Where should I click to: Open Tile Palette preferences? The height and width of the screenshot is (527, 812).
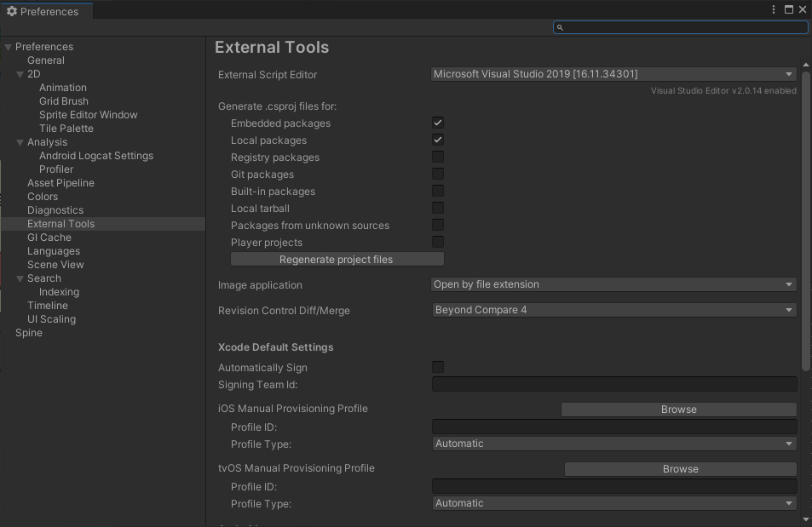pyautogui.click(x=66, y=129)
